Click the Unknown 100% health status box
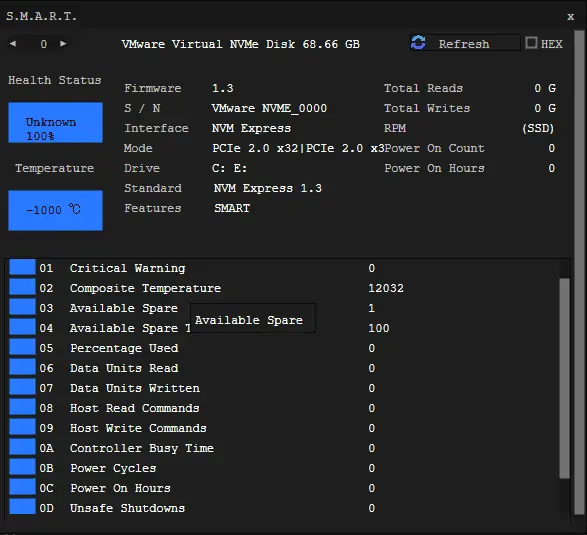The image size is (587, 535). tap(55, 122)
